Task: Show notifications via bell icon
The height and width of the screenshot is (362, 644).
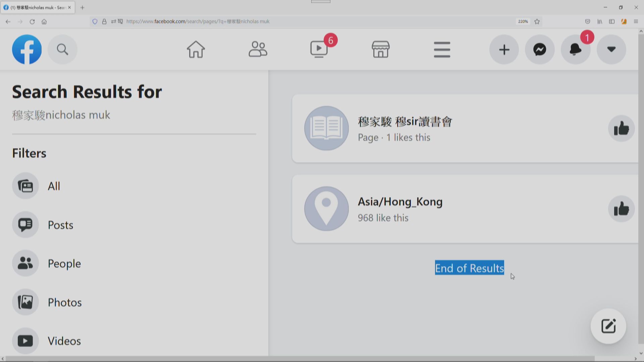Action: [x=576, y=49]
